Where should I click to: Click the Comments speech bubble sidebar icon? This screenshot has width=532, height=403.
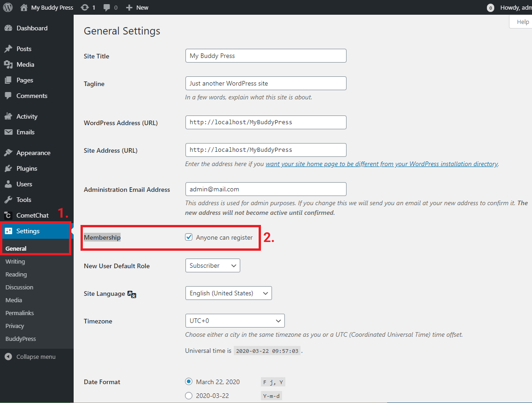(x=8, y=96)
